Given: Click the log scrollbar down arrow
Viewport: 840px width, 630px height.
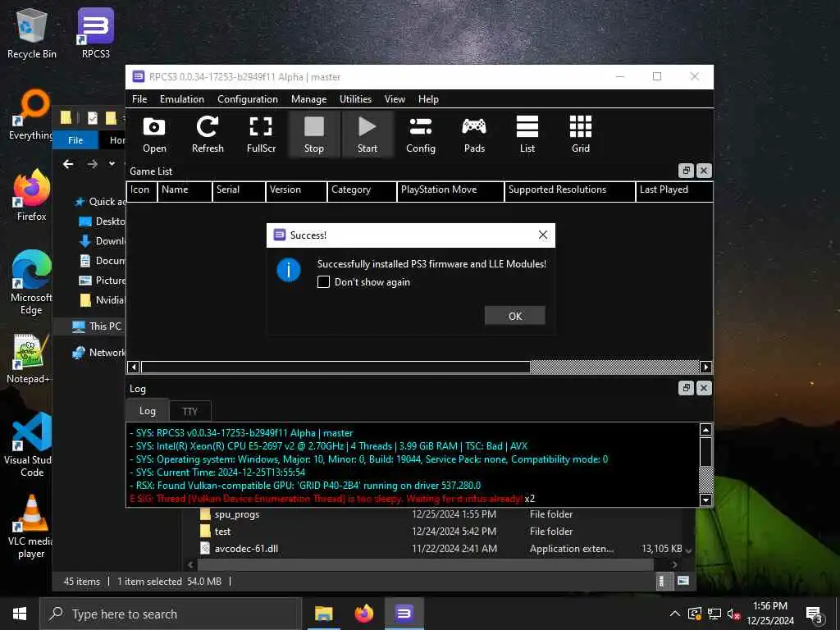Looking at the screenshot, I should pos(705,500).
